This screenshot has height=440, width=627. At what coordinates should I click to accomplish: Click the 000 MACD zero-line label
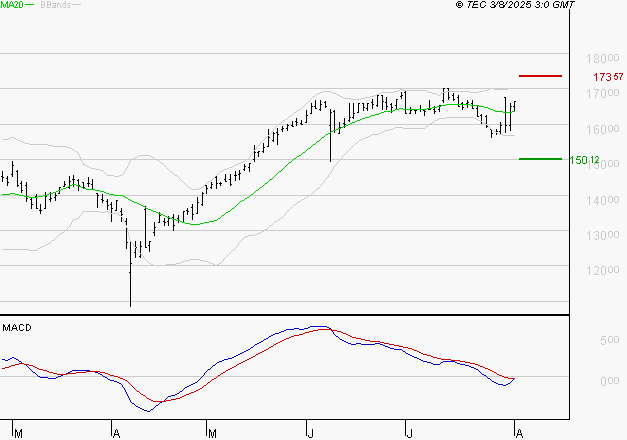pyautogui.click(x=610, y=381)
